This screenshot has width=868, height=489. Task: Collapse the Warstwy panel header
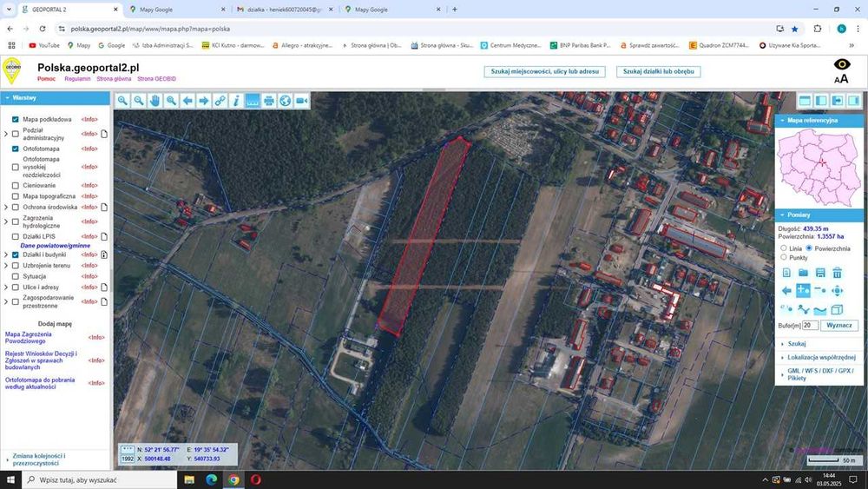(x=55, y=98)
